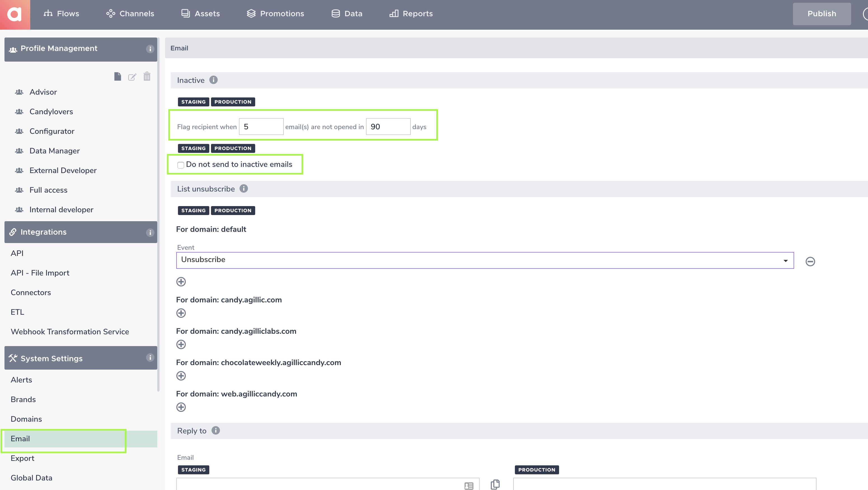The height and width of the screenshot is (490, 868).
Task: Open the Channels menu
Action: tap(130, 14)
